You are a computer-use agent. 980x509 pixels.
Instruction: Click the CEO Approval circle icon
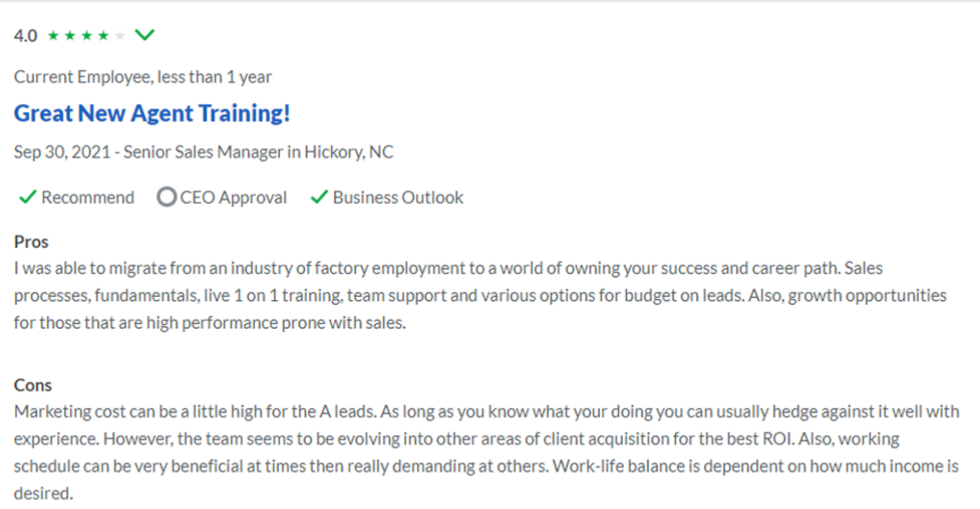[x=166, y=197]
